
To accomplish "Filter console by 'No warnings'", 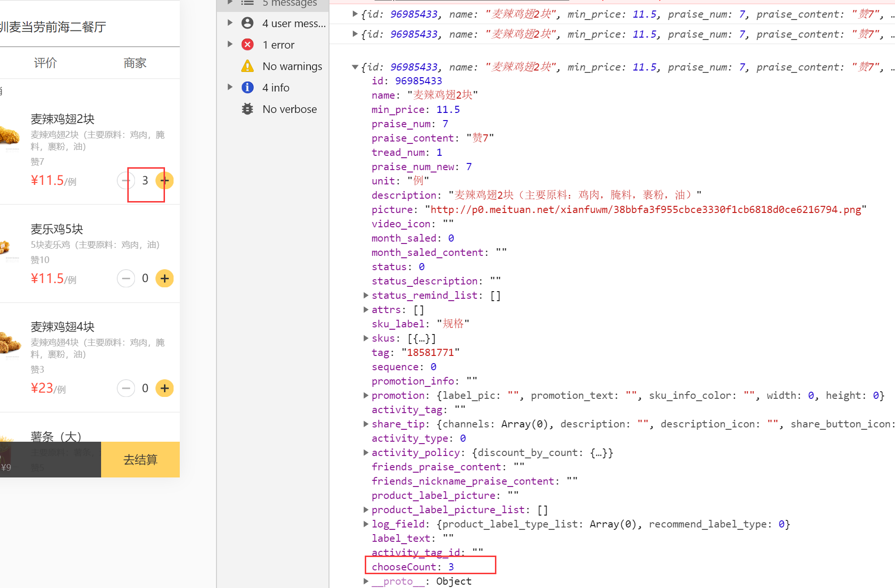I will click(292, 66).
